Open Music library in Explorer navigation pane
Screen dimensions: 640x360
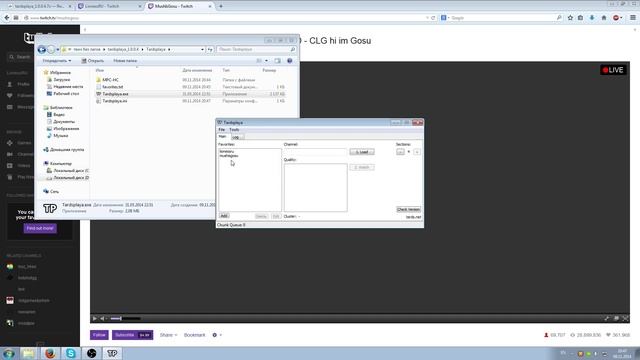[x=61, y=136]
